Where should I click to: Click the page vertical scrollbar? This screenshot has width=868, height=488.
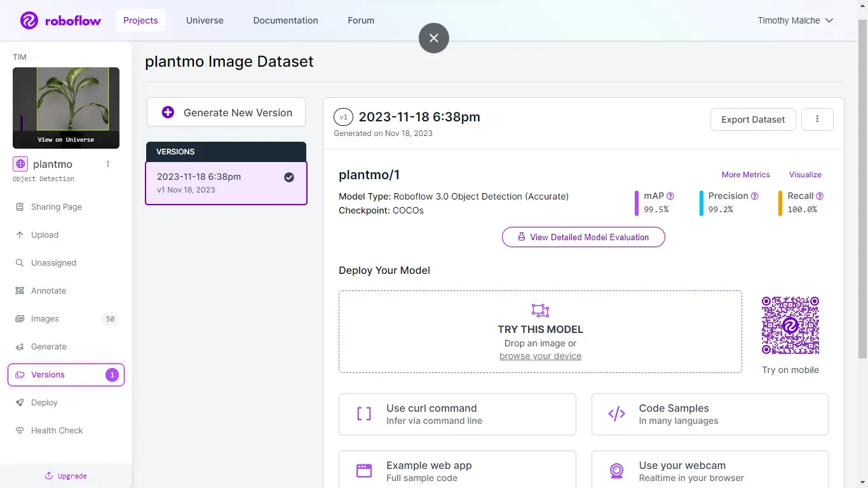pyautogui.click(x=862, y=191)
